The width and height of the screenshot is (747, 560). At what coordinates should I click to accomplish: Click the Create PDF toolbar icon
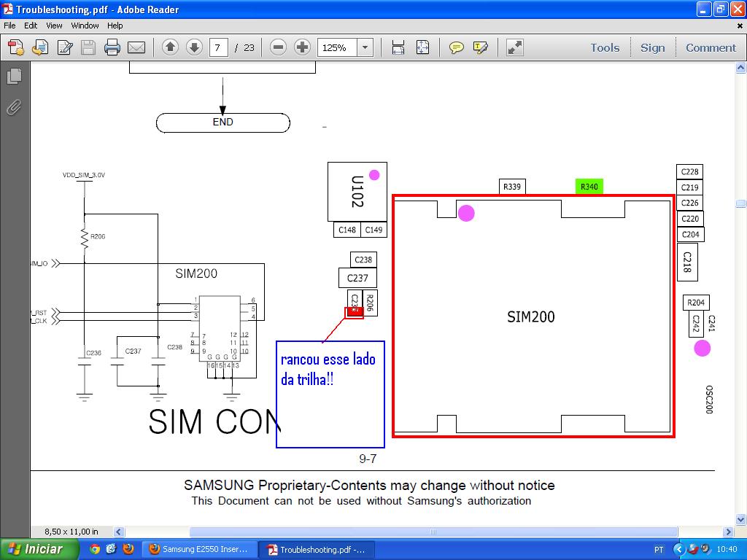[16, 47]
